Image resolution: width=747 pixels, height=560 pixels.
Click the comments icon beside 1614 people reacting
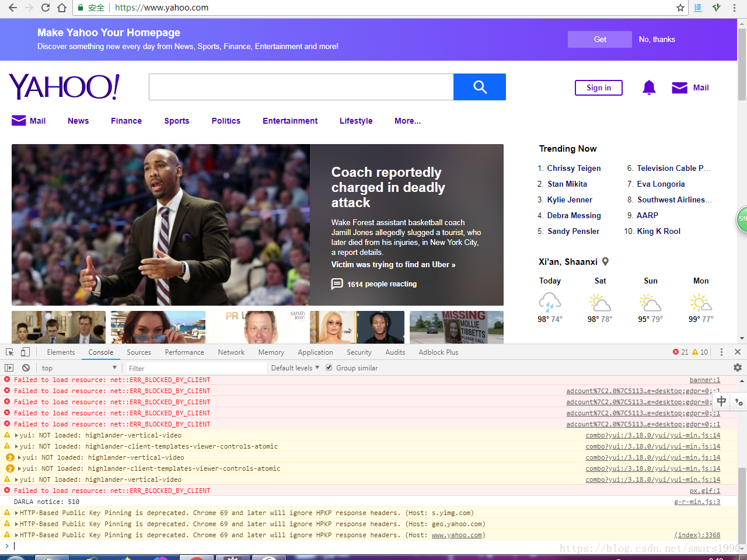tap(337, 284)
